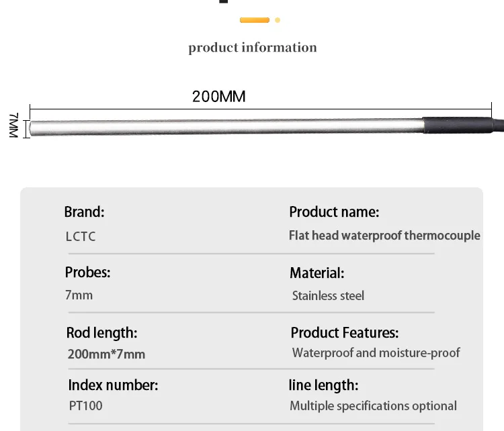The width and height of the screenshot is (504, 431).
Task: Select "Waterproof and moisture-proof" text
Action: 376,353
